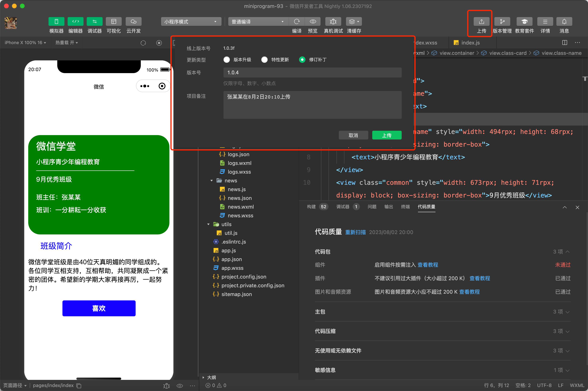Close the bottom debug panel

[577, 207]
